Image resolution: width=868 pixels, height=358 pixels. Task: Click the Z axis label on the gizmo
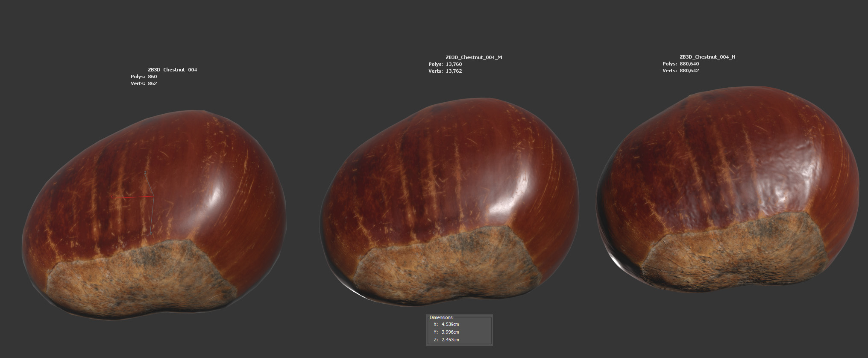[146, 172]
